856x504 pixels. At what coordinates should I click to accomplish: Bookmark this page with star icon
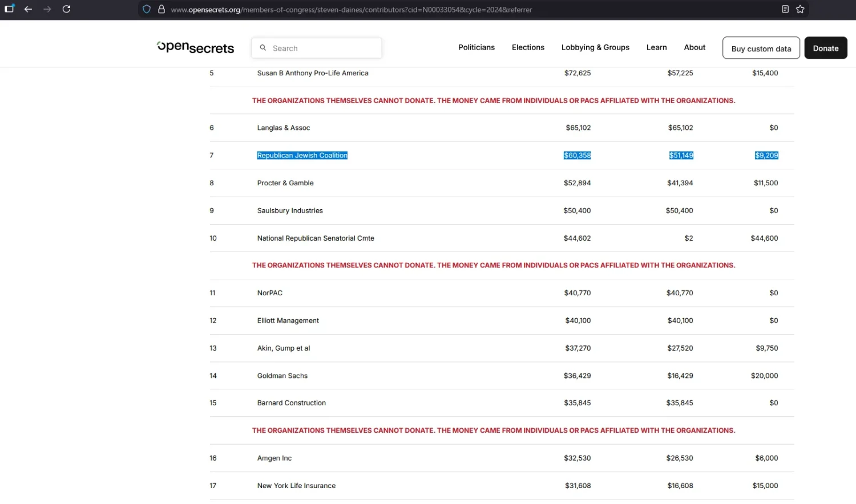pos(800,9)
